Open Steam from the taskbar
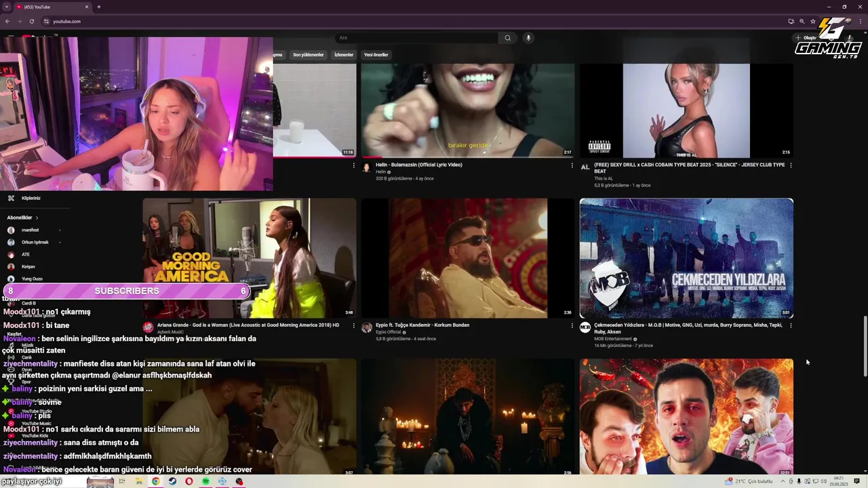868x488 pixels. (172, 481)
